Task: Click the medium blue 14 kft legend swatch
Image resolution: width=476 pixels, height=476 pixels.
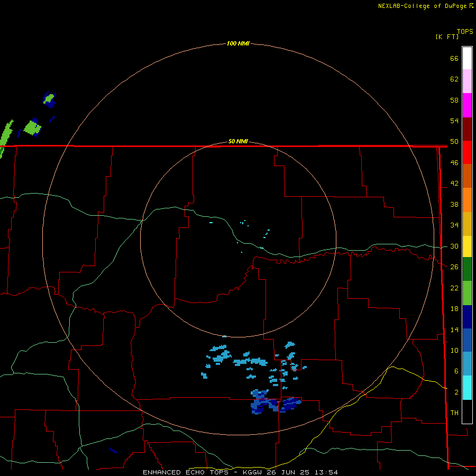Action: 467,340
